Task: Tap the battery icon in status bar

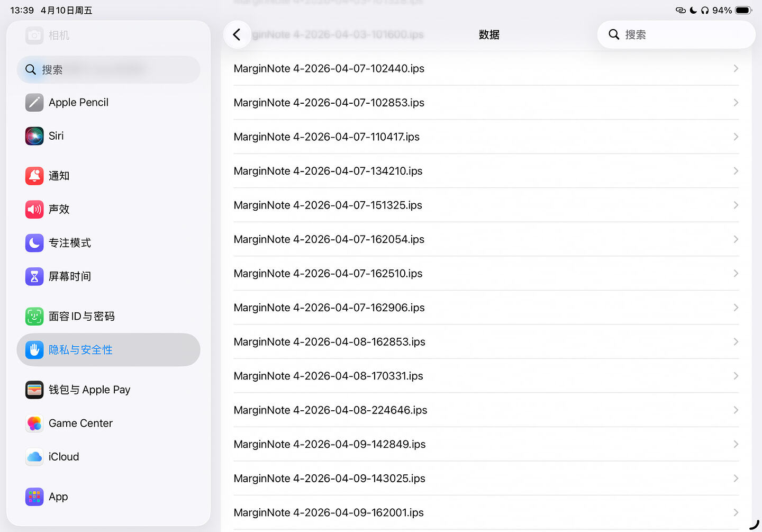Action: pyautogui.click(x=743, y=10)
